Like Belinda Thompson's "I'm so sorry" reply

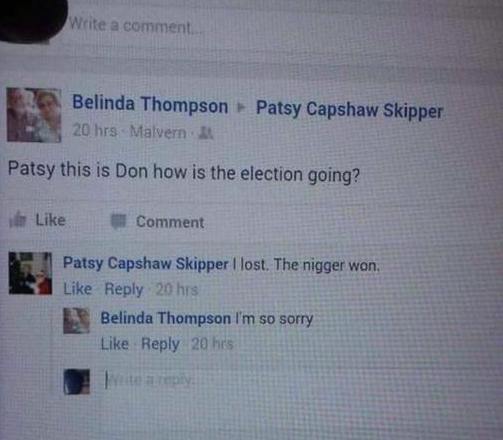115,343
